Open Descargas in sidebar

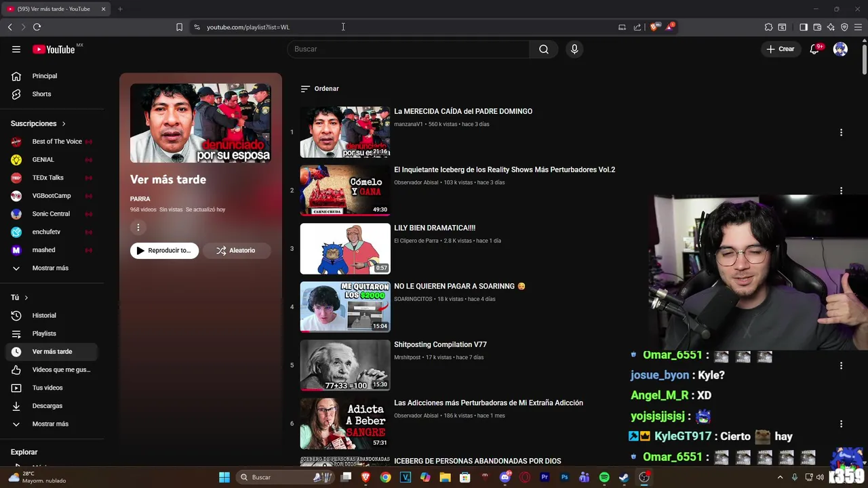point(52,406)
